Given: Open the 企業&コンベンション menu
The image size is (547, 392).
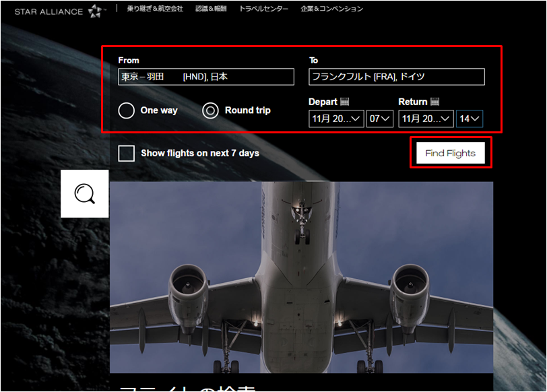Looking at the screenshot, I should coord(331,9).
